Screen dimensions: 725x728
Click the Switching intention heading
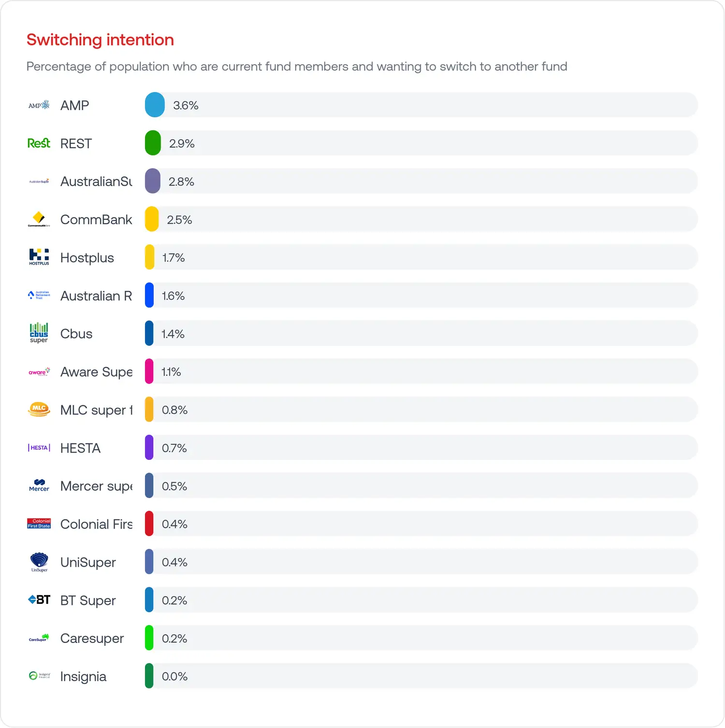[100, 40]
